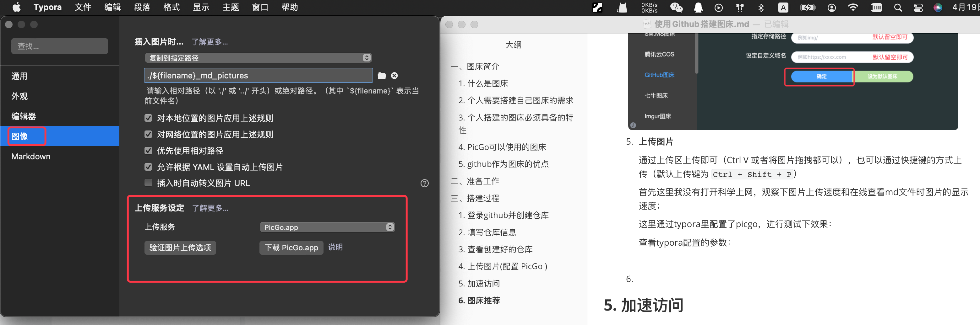The width and height of the screenshot is (980, 325).
Task: Open the AirPods menu bar icon
Action: tap(740, 8)
